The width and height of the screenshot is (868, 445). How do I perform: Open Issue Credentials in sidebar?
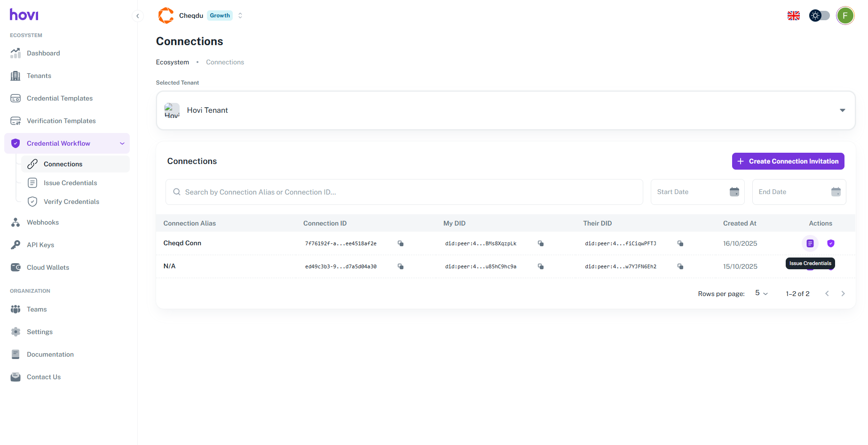pos(70,183)
